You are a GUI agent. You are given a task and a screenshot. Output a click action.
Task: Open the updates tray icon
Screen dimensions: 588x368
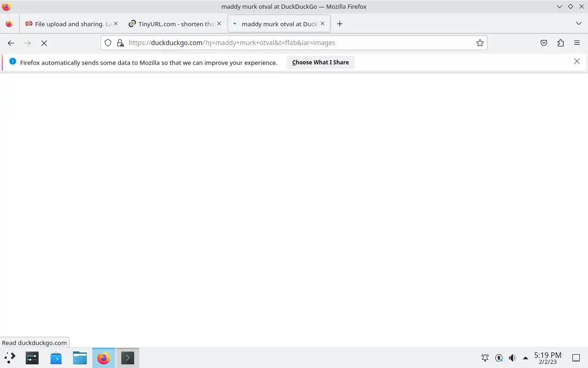[499, 357]
